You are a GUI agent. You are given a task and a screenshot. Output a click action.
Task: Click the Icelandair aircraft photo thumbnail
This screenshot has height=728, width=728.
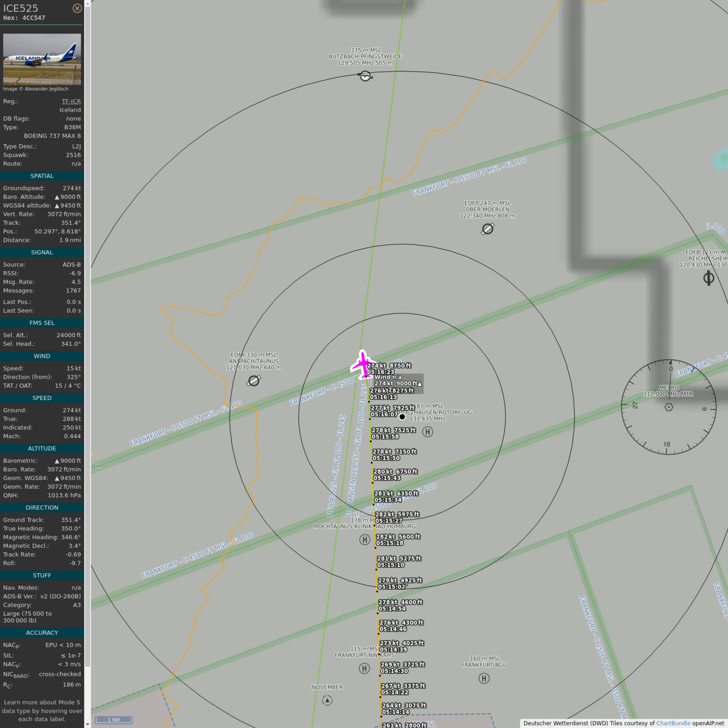pos(42,59)
